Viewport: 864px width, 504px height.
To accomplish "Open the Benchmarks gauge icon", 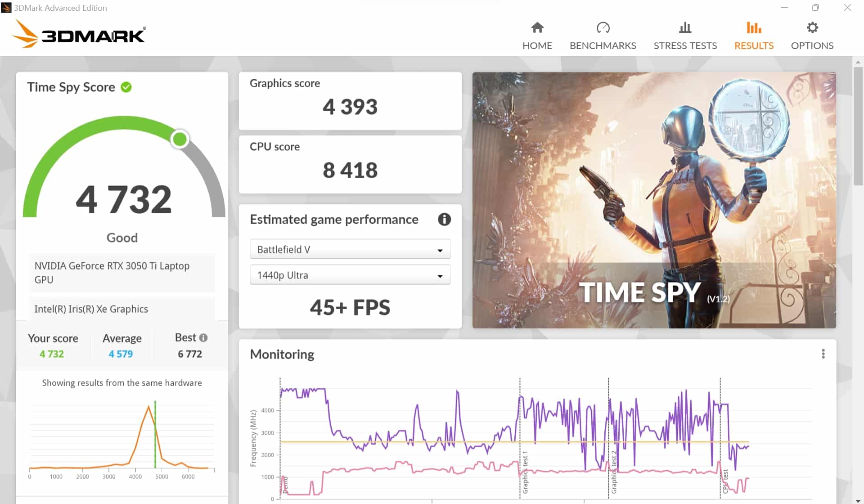I will click(603, 28).
